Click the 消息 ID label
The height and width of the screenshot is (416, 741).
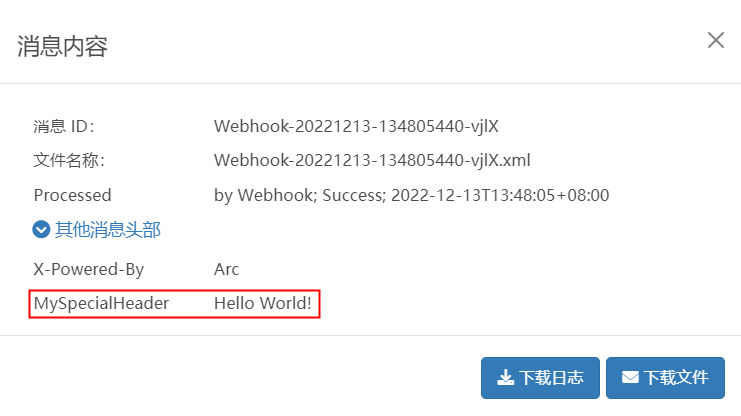click(x=64, y=126)
